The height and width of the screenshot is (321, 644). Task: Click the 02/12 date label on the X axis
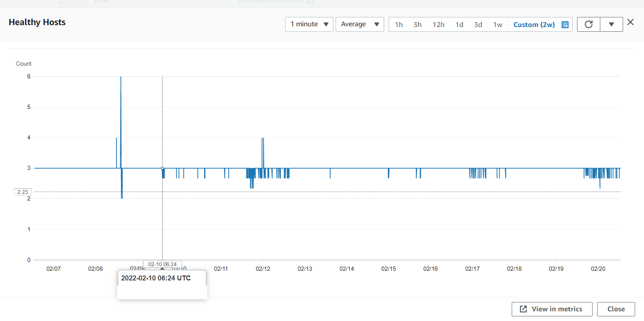pos(263,269)
